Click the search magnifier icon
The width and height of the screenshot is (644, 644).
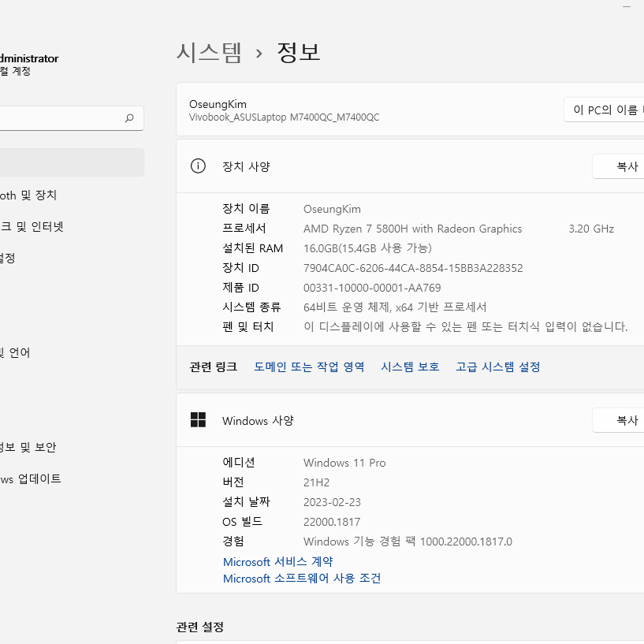129,118
